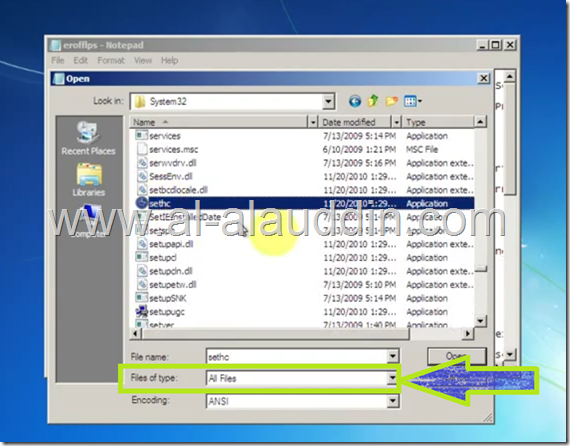
Task: Select the file named setupugc
Action: [x=167, y=312]
